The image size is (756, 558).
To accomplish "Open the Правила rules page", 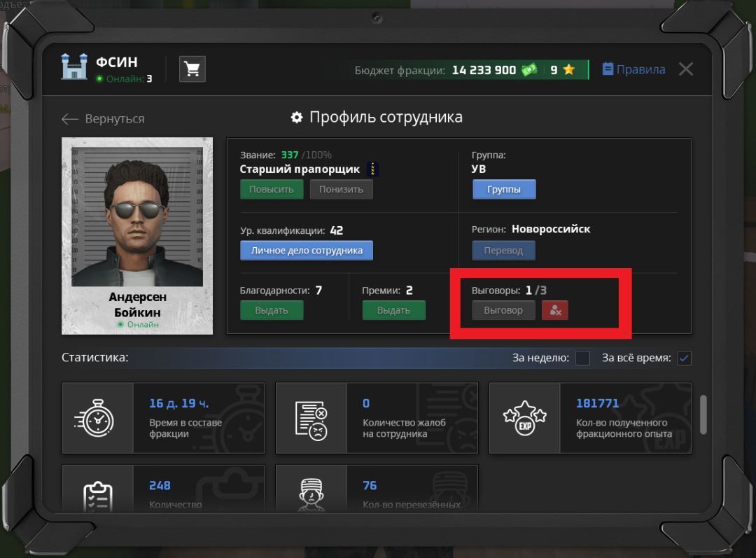I will pyautogui.click(x=633, y=69).
